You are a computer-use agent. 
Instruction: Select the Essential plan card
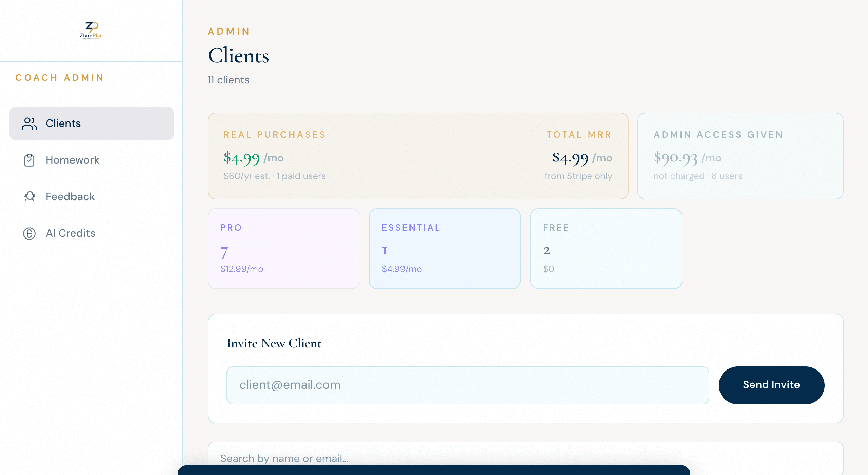click(445, 249)
